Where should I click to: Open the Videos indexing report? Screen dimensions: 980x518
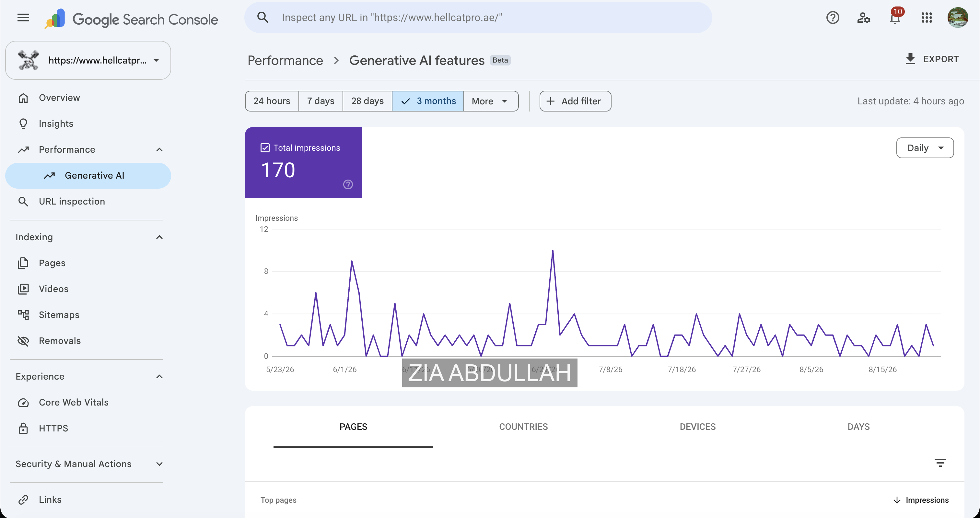tap(88, 289)
